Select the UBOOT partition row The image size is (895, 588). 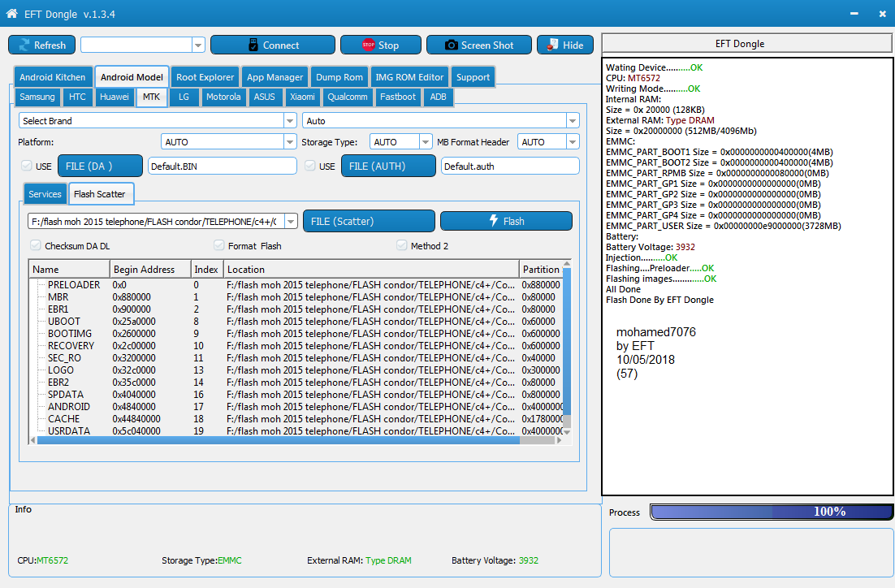point(296,322)
